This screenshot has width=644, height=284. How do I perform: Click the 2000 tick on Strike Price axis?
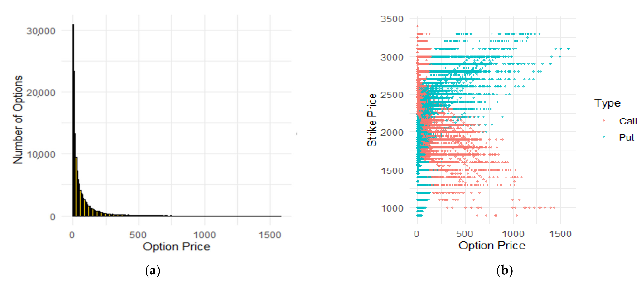pyautogui.click(x=392, y=132)
